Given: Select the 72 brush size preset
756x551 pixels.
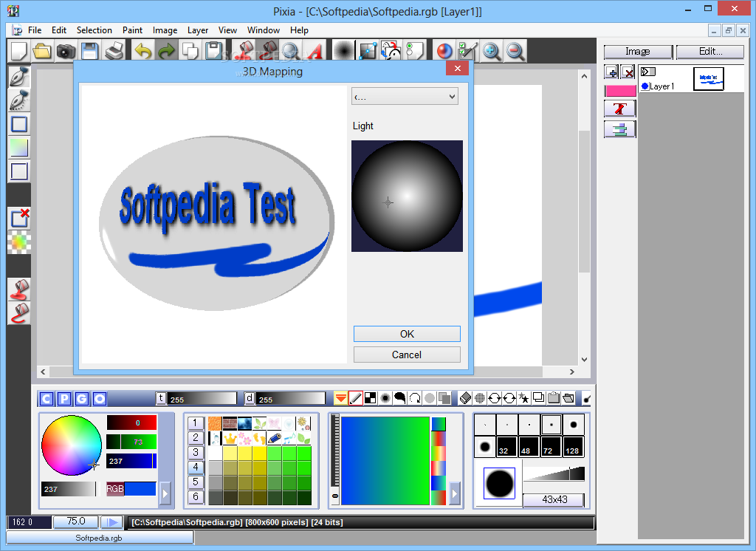Looking at the screenshot, I should pos(551,446).
